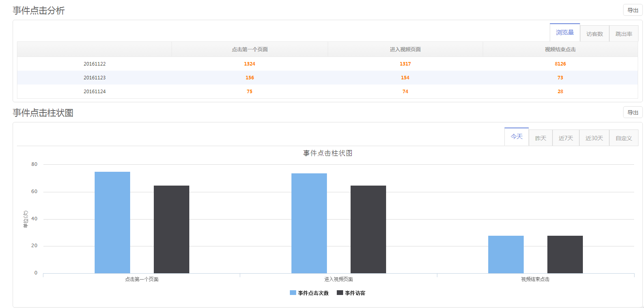Screen dimensions: 644x308
Task: Click the value 156 in the table
Action: coord(250,78)
